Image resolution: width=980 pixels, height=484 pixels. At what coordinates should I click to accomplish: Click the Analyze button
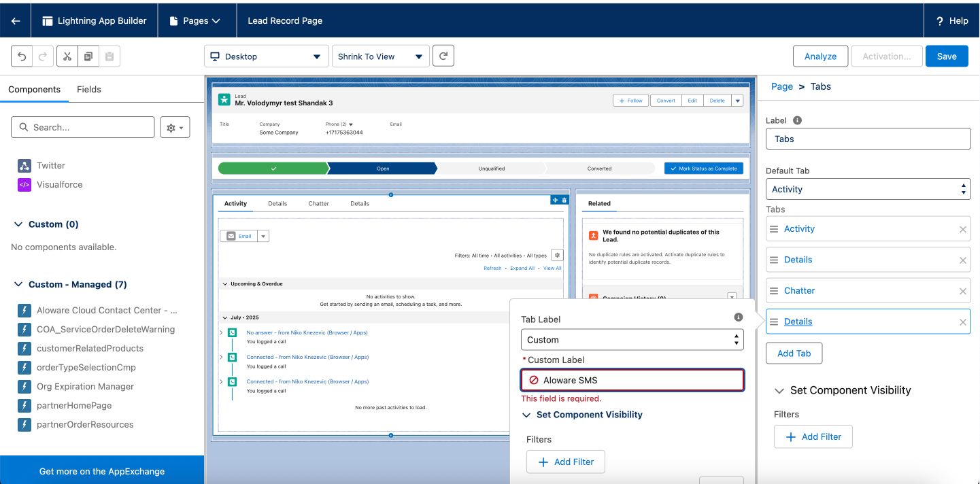tap(820, 56)
